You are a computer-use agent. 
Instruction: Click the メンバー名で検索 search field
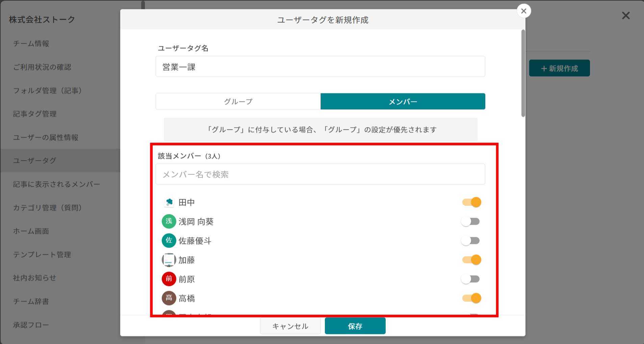tap(320, 174)
